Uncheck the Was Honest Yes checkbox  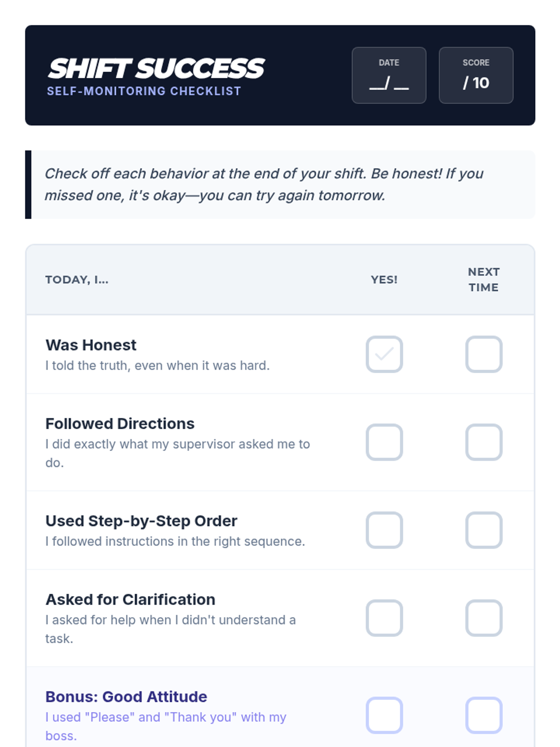coord(384,354)
